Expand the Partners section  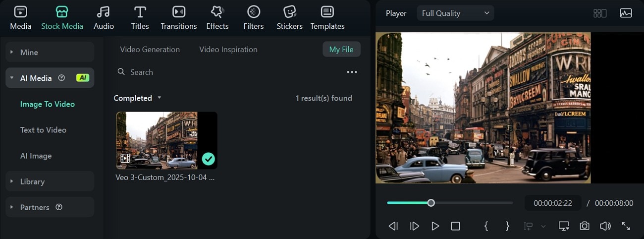point(50,207)
